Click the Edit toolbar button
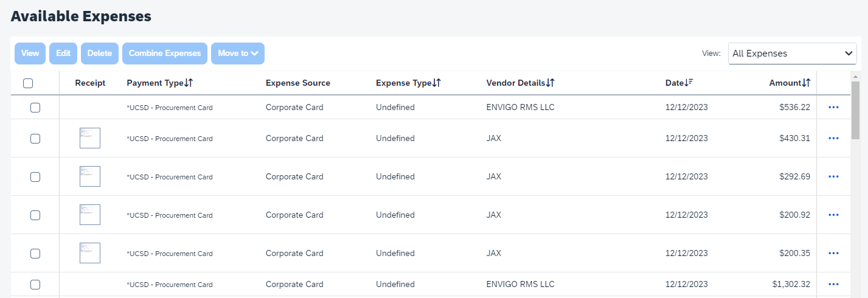868x298 pixels. 63,54
